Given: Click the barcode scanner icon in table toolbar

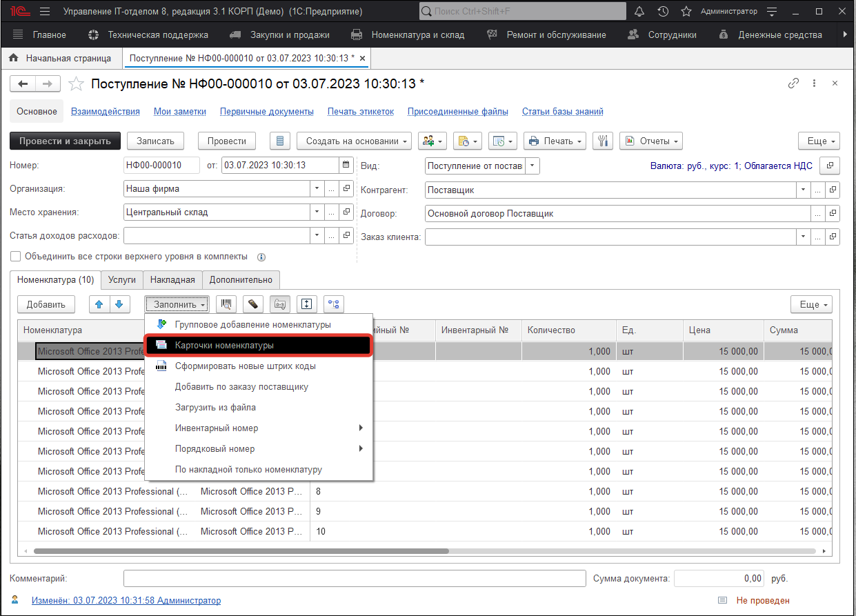Looking at the screenshot, I should 226,304.
